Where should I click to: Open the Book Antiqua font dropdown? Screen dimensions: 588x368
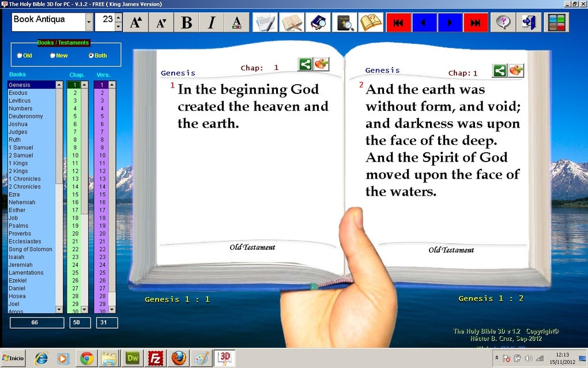pos(89,22)
